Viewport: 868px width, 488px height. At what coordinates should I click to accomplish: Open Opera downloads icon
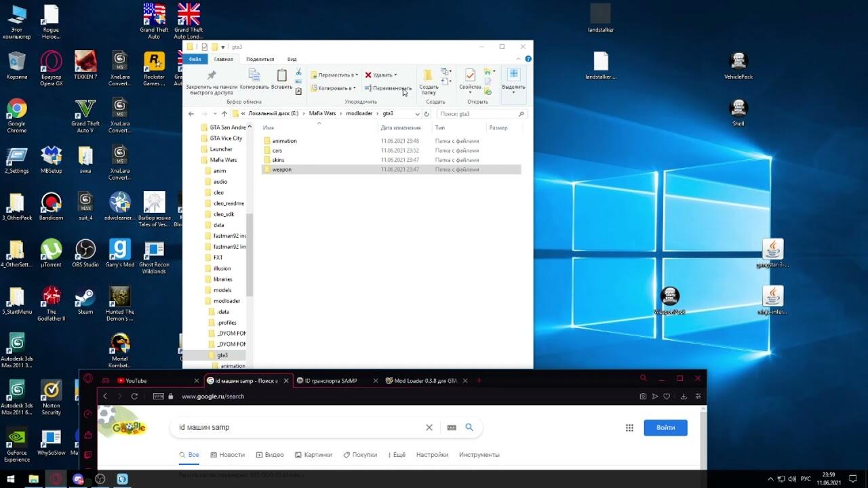pyautogui.click(x=684, y=396)
